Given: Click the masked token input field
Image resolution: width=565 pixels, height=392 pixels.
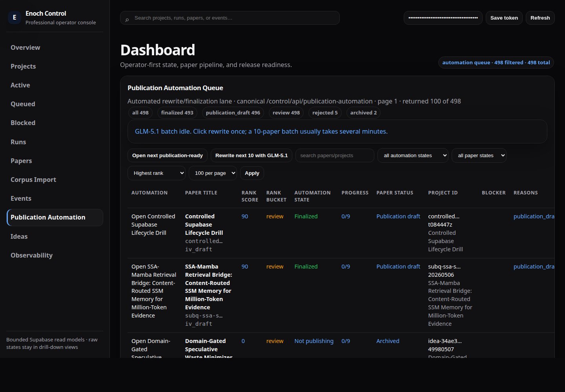Looking at the screenshot, I should [443, 18].
